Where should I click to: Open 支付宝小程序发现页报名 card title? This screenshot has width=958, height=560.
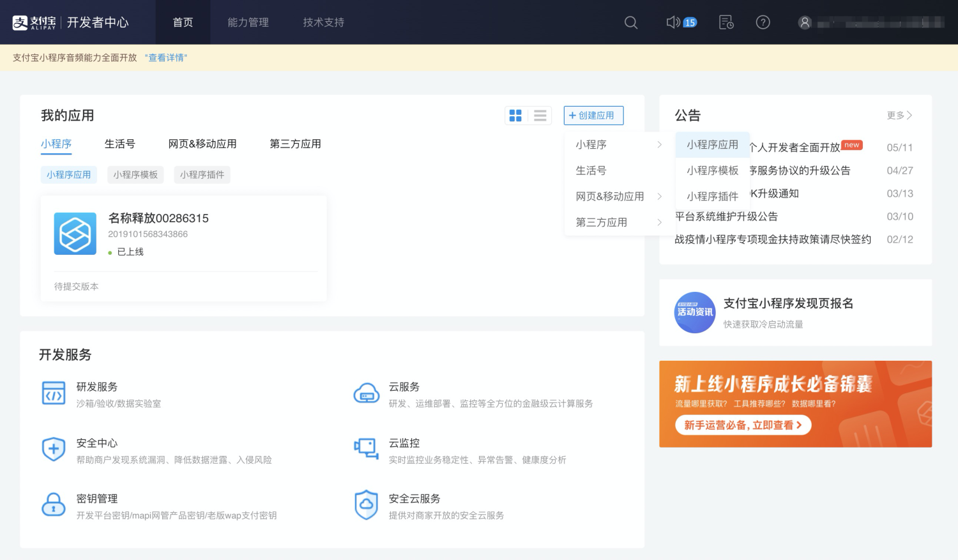coord(788,303)
